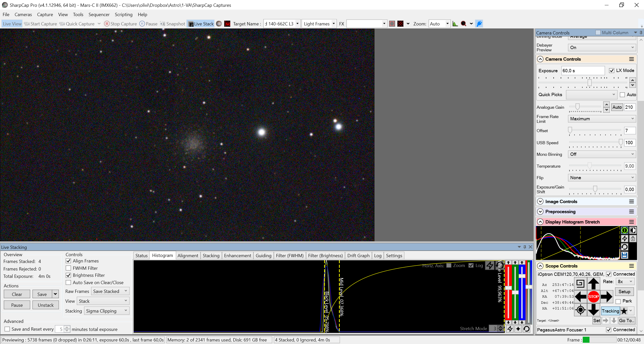This screenshot has height=344, width=644.
Task: Open the Stacking Sigma Clipping dropdown
Action: 107,311
